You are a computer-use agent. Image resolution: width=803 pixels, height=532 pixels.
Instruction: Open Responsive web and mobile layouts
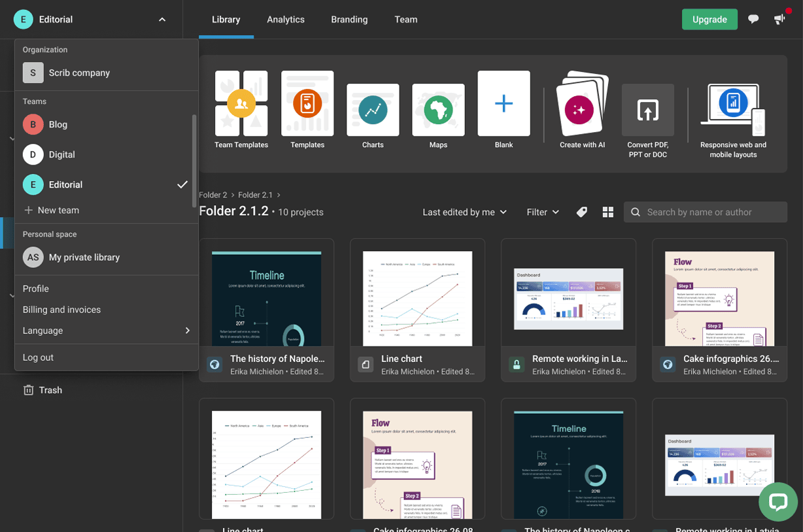point(733,121)
